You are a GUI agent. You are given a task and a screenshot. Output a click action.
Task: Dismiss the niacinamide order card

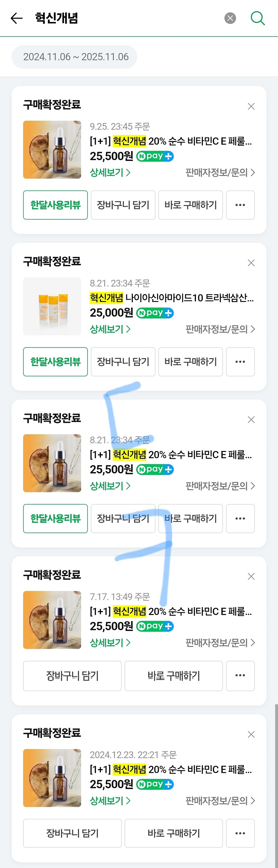point(251,263)
